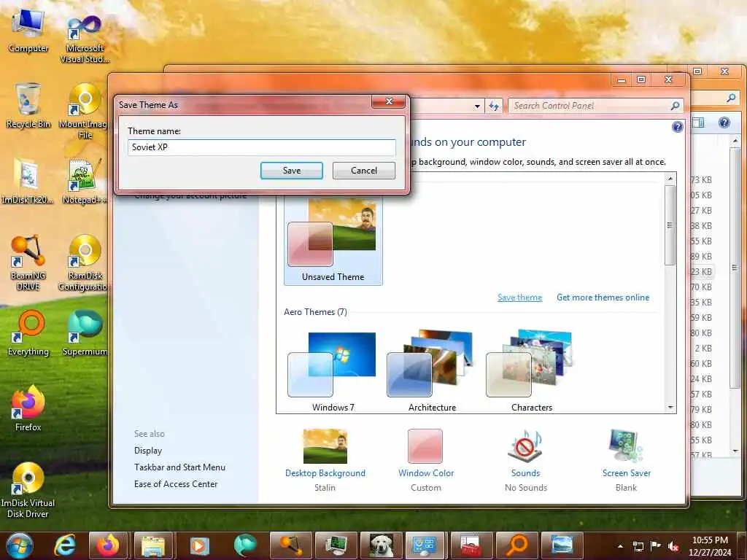Click the Action Center flag tray icon
The height and width of the screenshot is (560, 747).
coord(656,546)
